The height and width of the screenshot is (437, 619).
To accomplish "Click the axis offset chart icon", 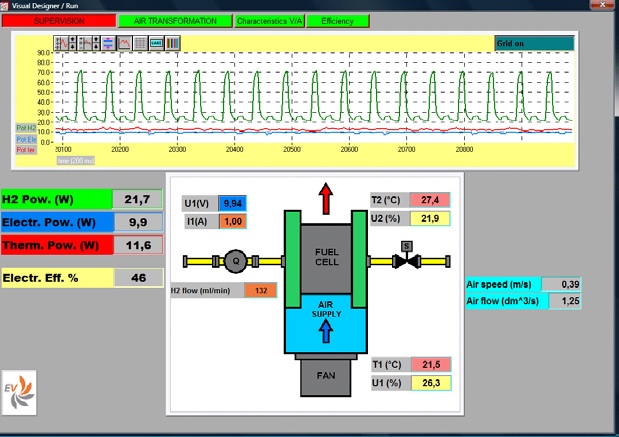I will [x=84, y=43].
